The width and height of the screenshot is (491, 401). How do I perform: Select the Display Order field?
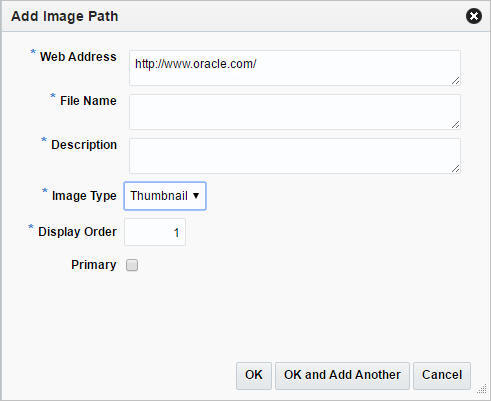coord(155,232)
